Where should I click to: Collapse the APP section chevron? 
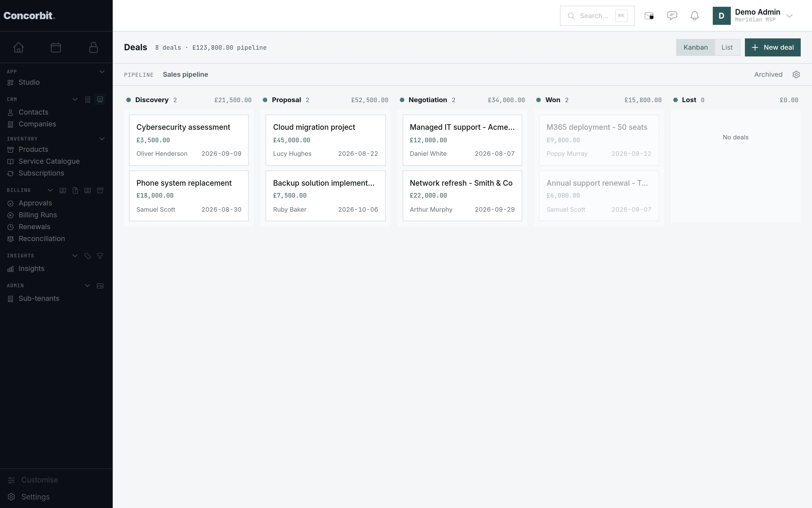(x=102, y=72)
